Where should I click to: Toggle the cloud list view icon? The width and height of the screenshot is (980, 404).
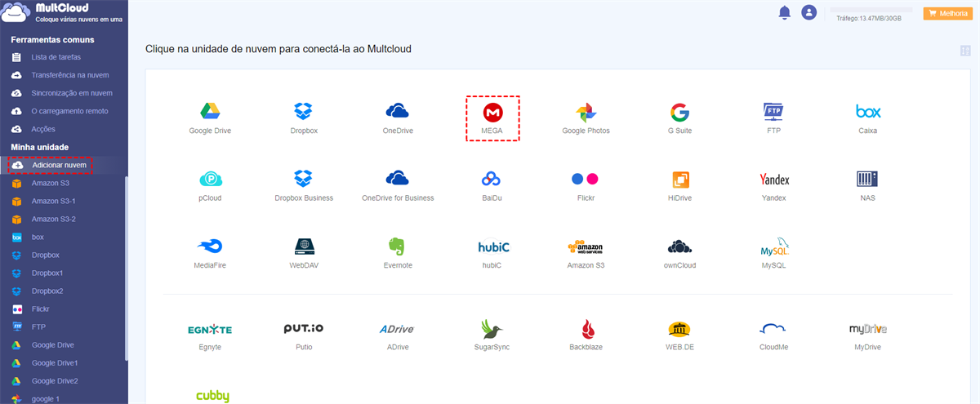tap(965, 51)
